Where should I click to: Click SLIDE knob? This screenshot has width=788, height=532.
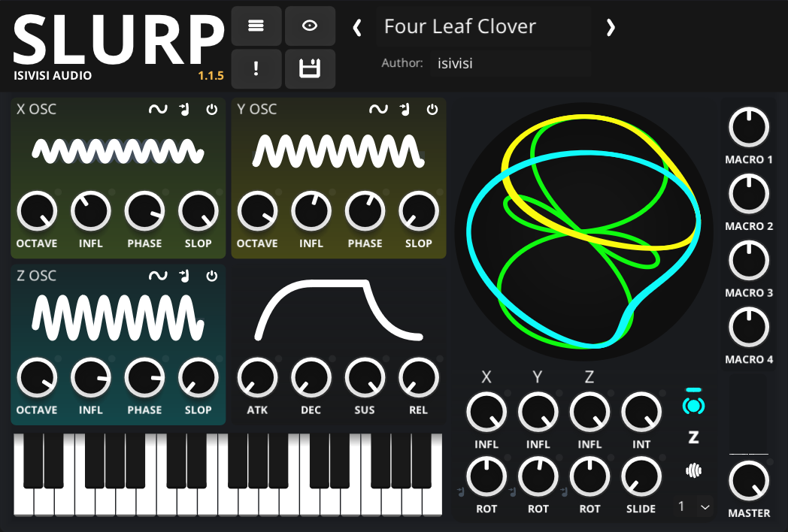[641, 476]
